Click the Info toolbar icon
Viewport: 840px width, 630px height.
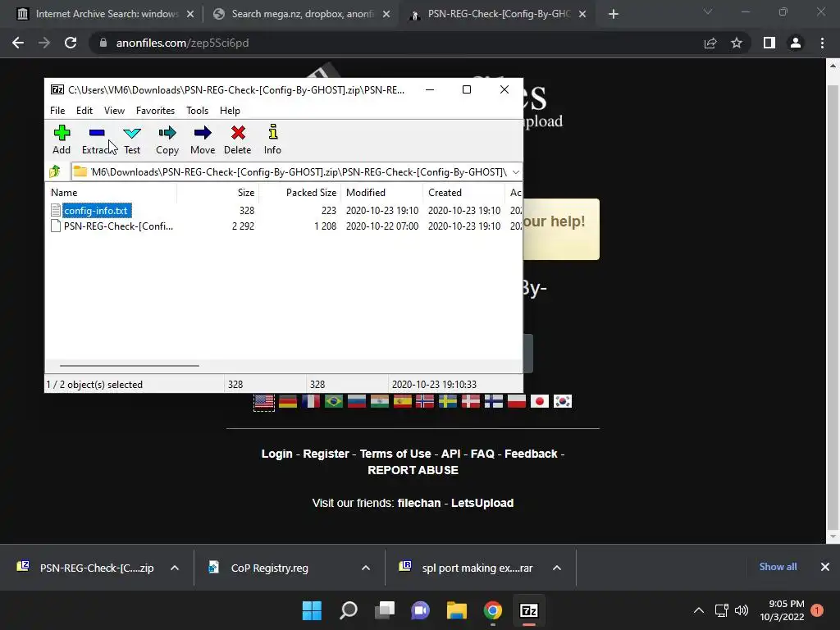pos(272,139)
